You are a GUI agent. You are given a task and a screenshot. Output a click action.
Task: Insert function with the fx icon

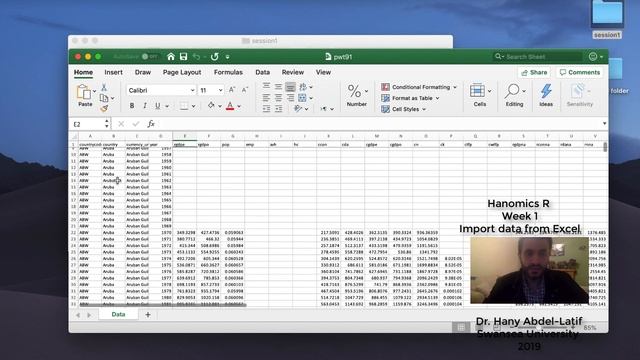click(151, 124)
